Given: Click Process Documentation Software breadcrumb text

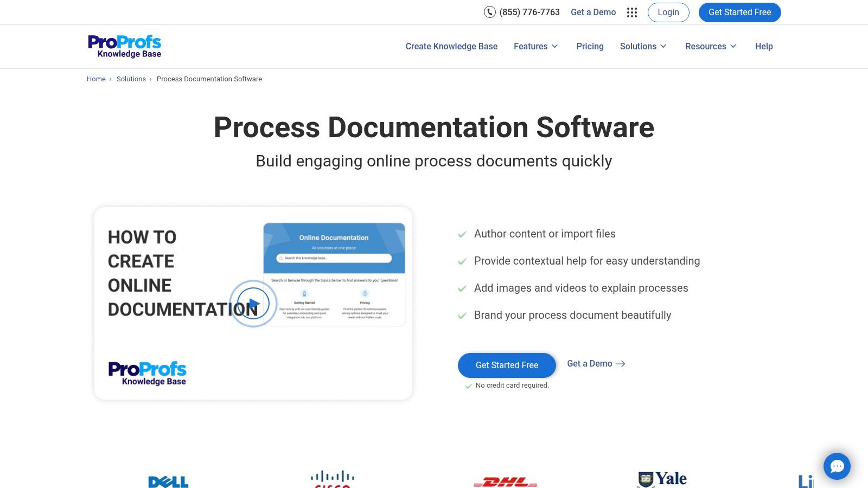Looking at the screenshot, I should point(209,79).
